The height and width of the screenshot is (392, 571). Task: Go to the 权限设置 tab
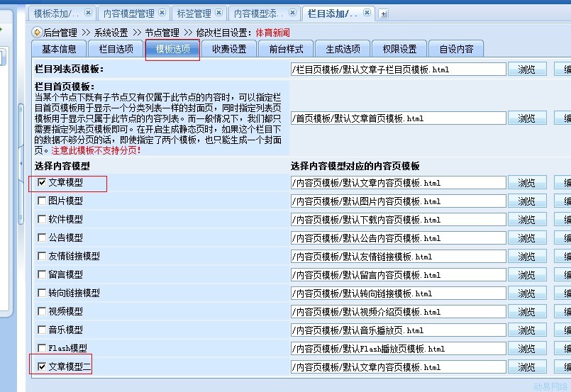[399, 49]
